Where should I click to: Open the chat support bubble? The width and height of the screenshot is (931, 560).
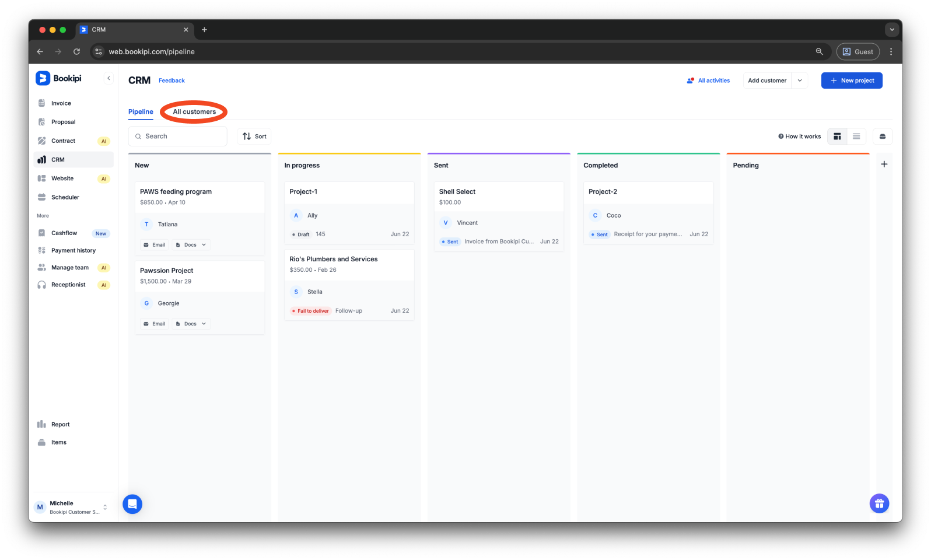click(132, 504)
